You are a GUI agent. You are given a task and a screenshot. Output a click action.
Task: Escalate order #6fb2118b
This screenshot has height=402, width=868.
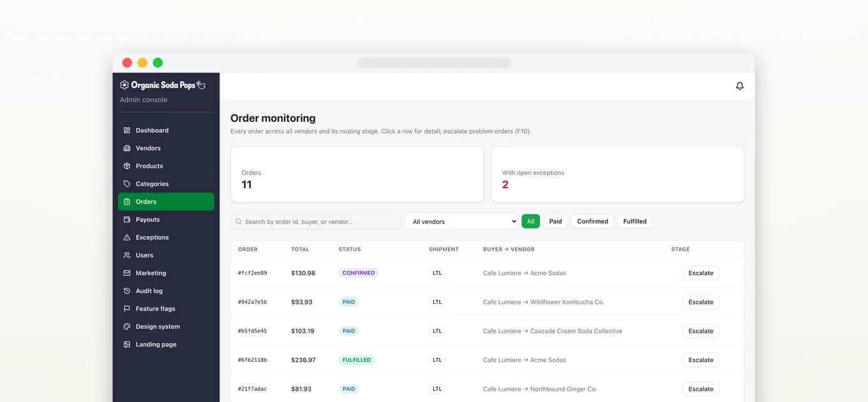click(x=701, y=360)
